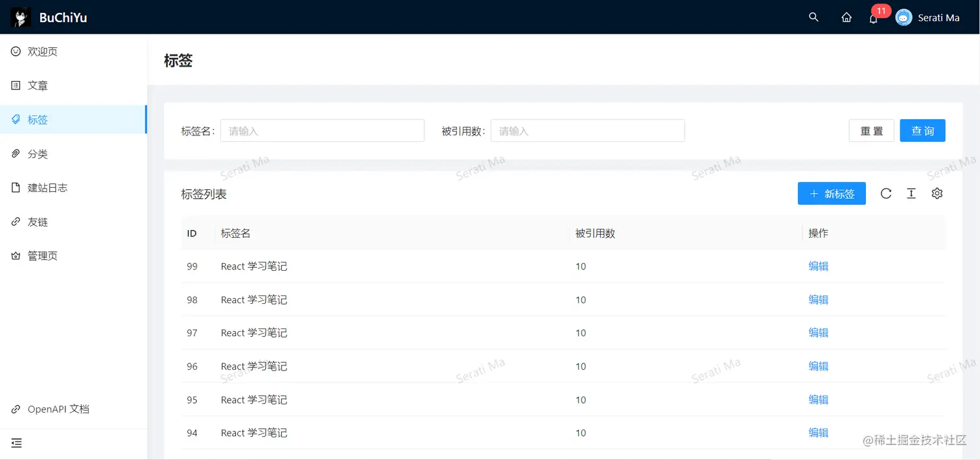Image resolution: width=980 pixels, height=460 pixels.
Task: Open search via magnifier icon in header
Action: pos(814,17)
